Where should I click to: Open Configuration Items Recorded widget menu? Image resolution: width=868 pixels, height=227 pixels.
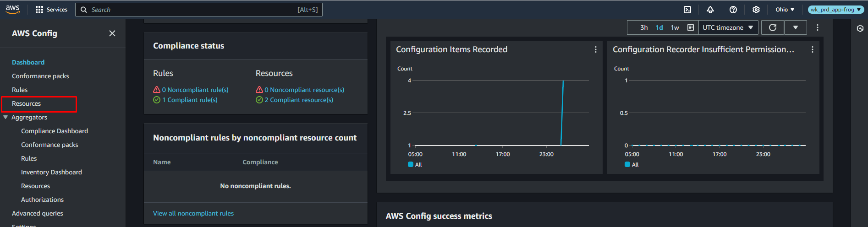[x=596, y=49]
